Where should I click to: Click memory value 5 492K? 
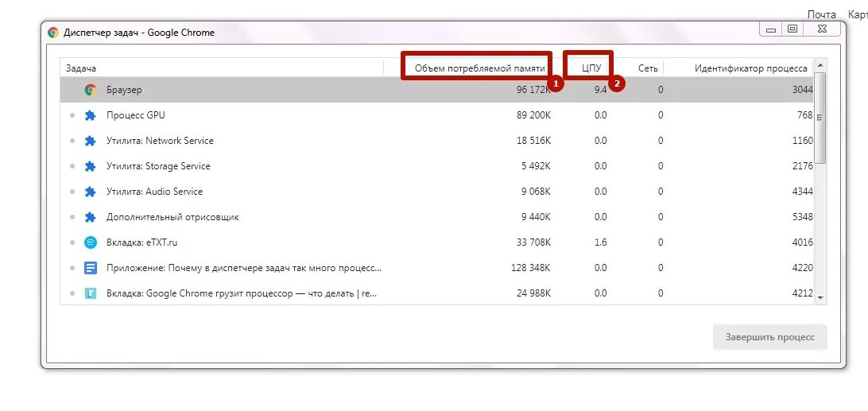536,166
